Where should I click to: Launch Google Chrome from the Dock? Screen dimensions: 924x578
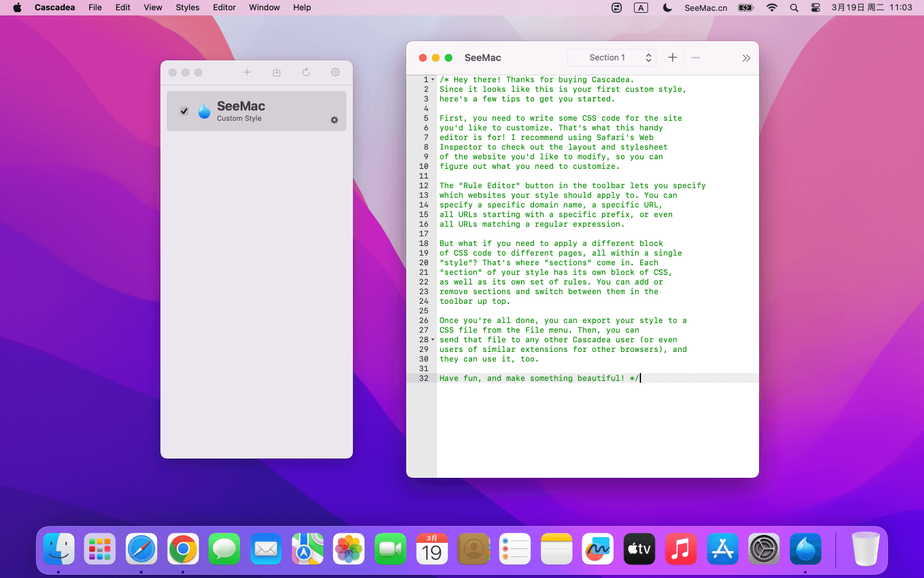(183, 549)
